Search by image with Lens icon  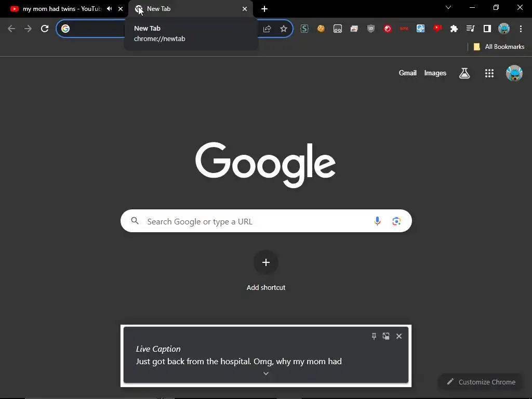pos(396,221)
